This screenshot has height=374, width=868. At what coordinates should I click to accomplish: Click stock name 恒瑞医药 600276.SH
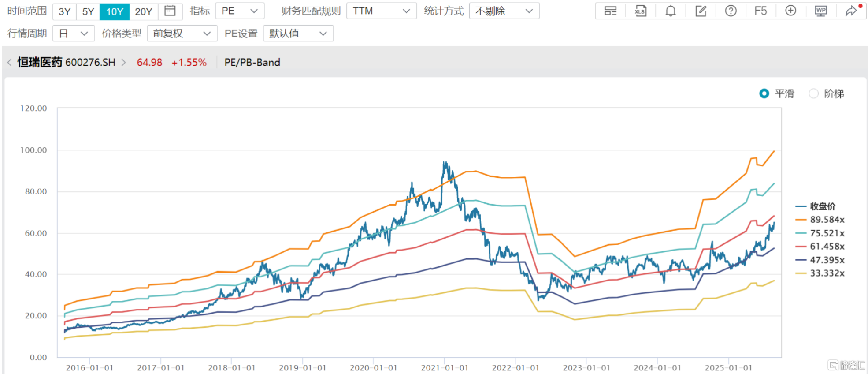[67, 63]
